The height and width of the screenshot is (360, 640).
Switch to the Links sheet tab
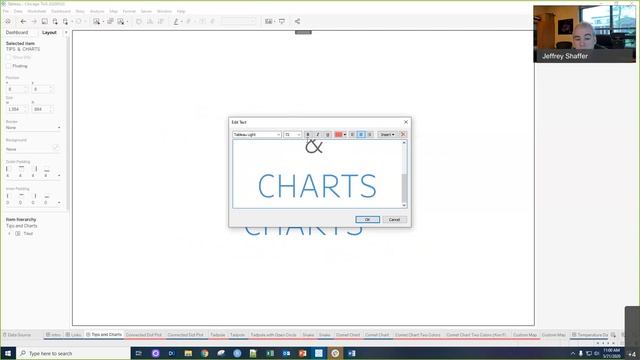tap(73, 335)
